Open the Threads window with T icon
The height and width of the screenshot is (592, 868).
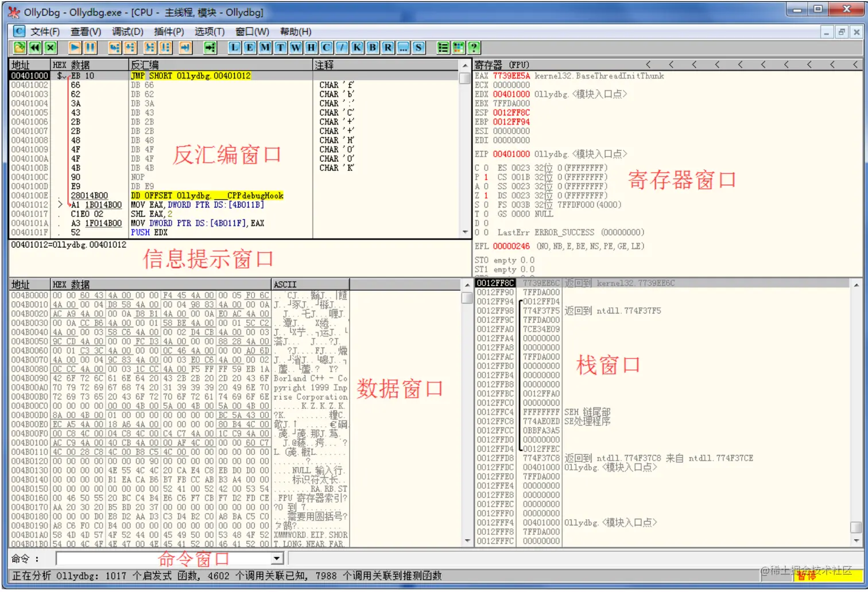point(280,48)
